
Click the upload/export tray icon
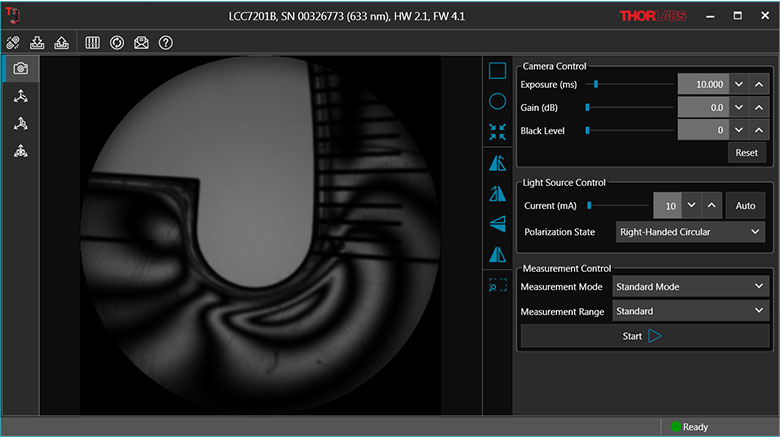tap(62, 43)
